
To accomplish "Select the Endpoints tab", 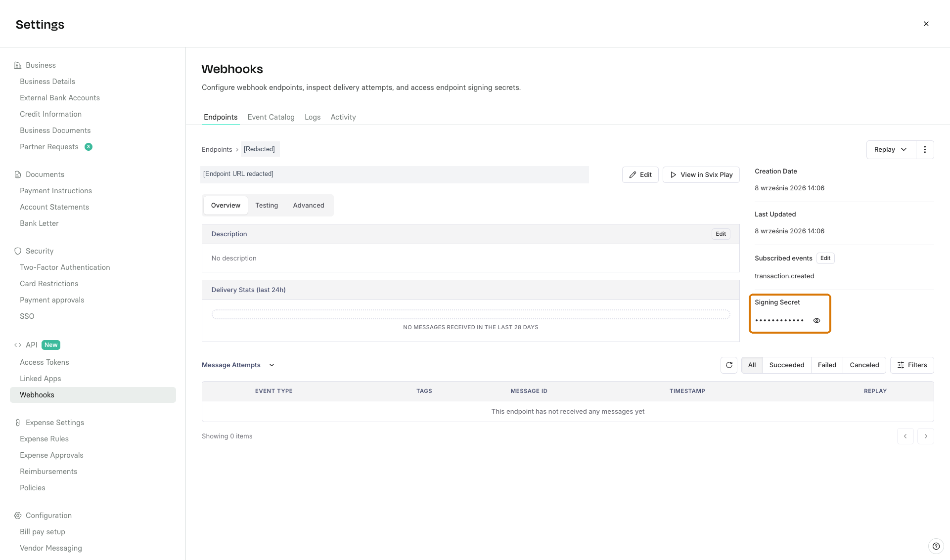I will (x=221, y=117).
